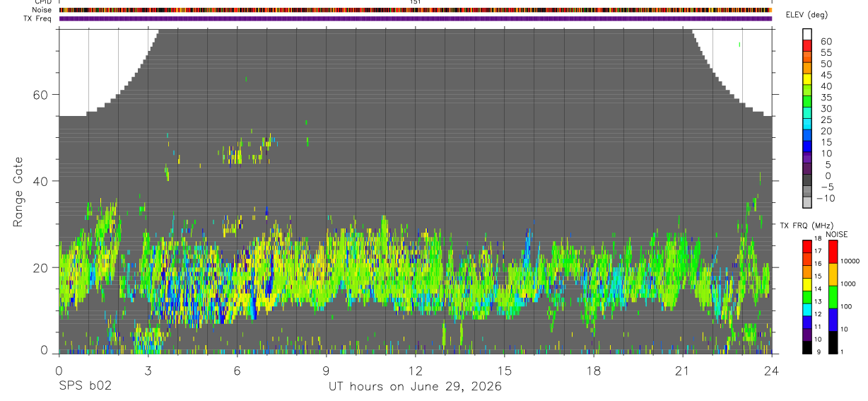Click the white swatch in ELEV colorbar
The width and height of the screenshot is (868, 401).
coord(807,34)
